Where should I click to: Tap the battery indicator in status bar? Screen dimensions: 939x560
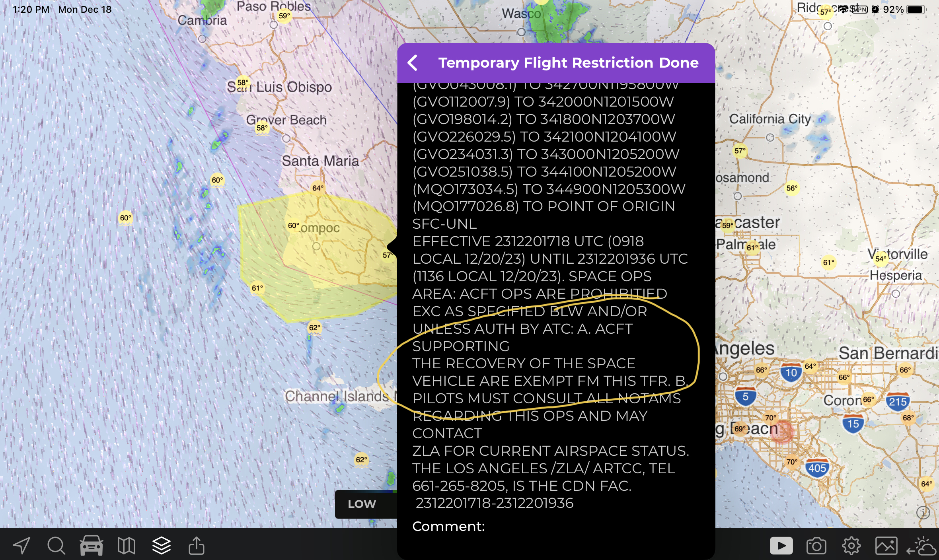(916, 9)
